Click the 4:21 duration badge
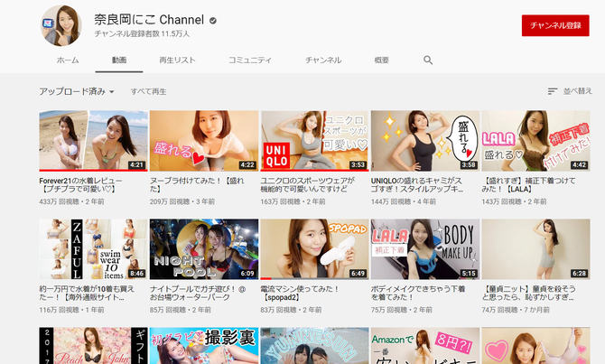 tap(136, 164)
